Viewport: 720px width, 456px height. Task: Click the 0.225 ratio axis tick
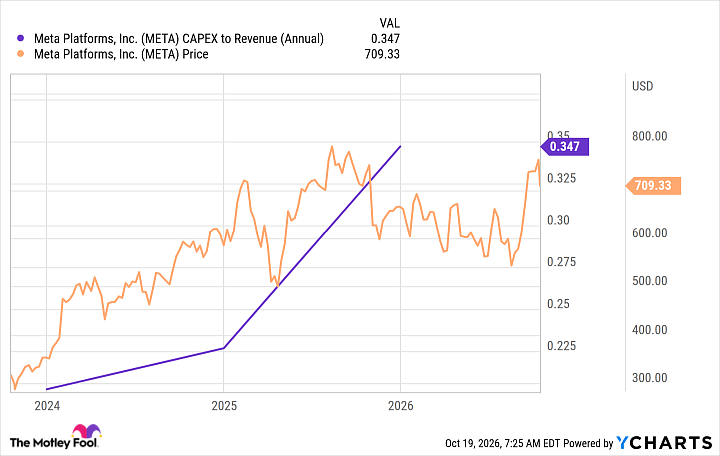click(561, 346)
